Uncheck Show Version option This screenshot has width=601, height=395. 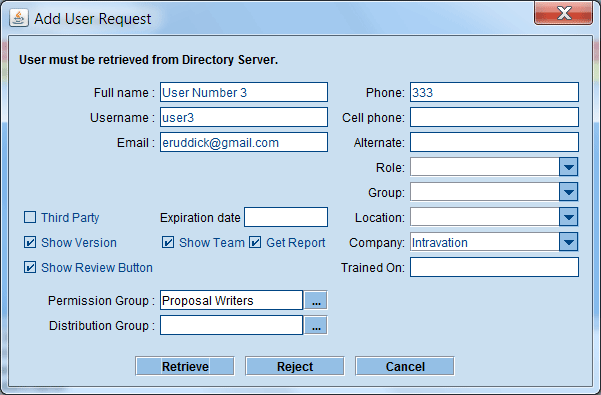click(30, 243)
